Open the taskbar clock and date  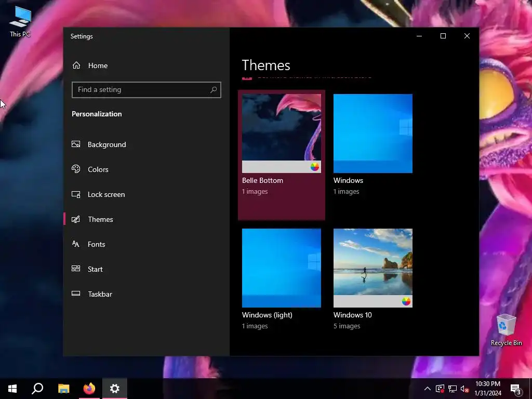tap(488, 389)
